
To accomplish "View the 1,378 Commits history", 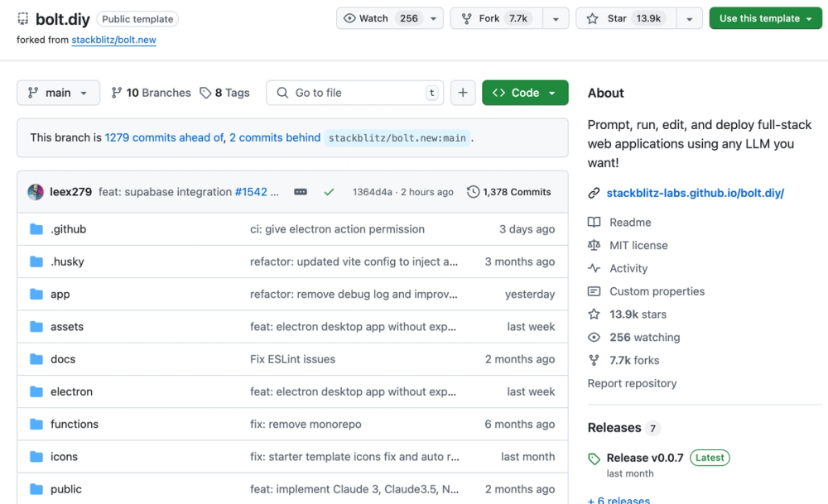I will [x=509, y=192].
